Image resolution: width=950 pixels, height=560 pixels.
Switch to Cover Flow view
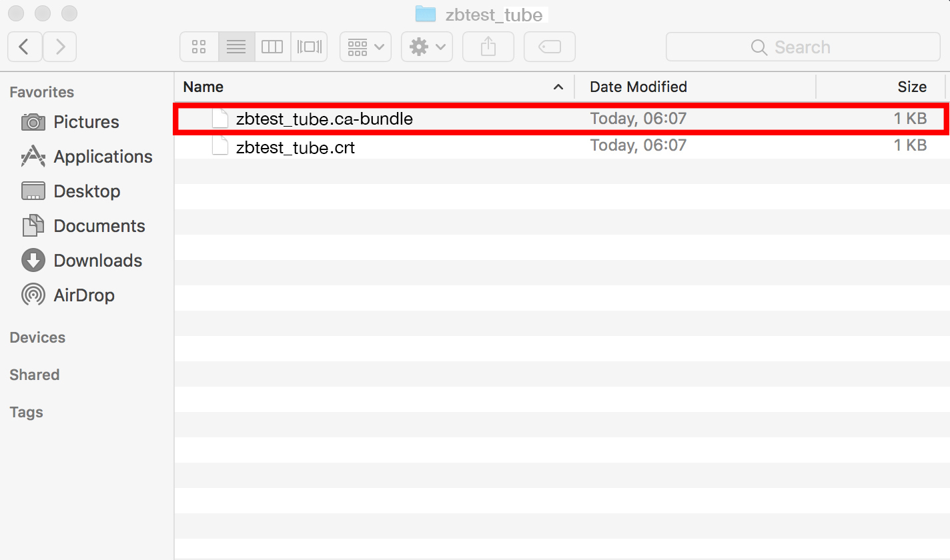click(309, 47)
